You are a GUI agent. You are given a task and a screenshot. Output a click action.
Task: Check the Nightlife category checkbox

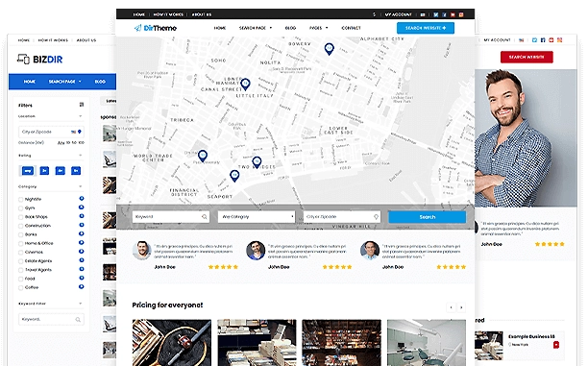(x=20, y=199)
